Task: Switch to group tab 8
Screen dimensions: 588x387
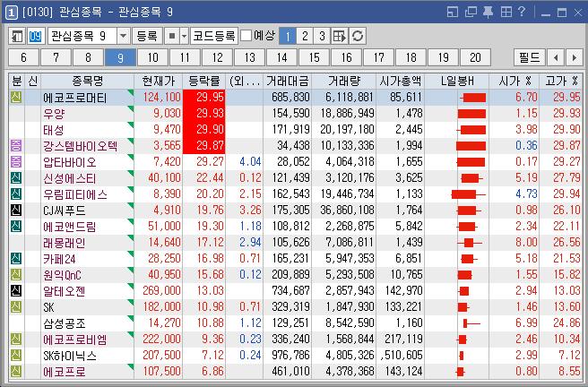Action: point(88,57)
